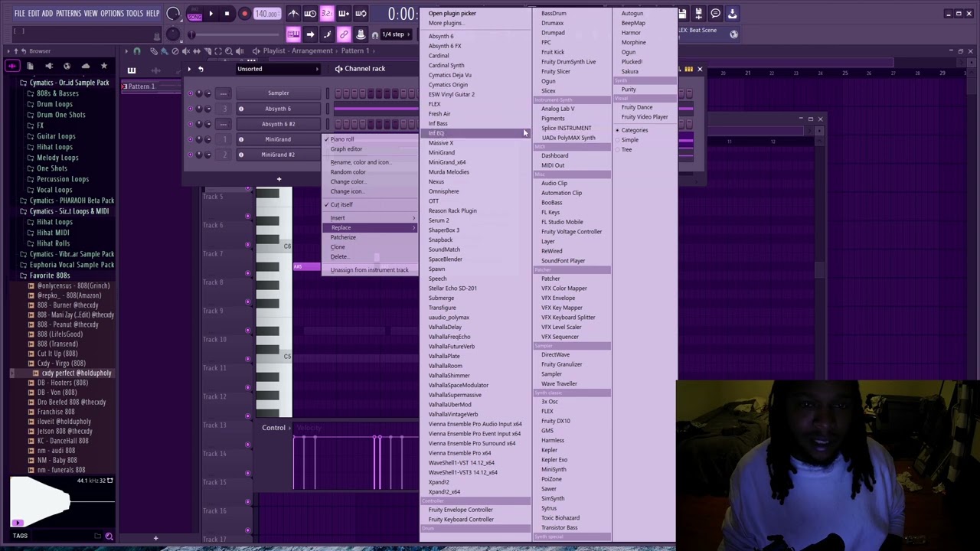Click the Absynth 6 #2 channel button
Screen dimensions: 980x551
pos(278,124)
